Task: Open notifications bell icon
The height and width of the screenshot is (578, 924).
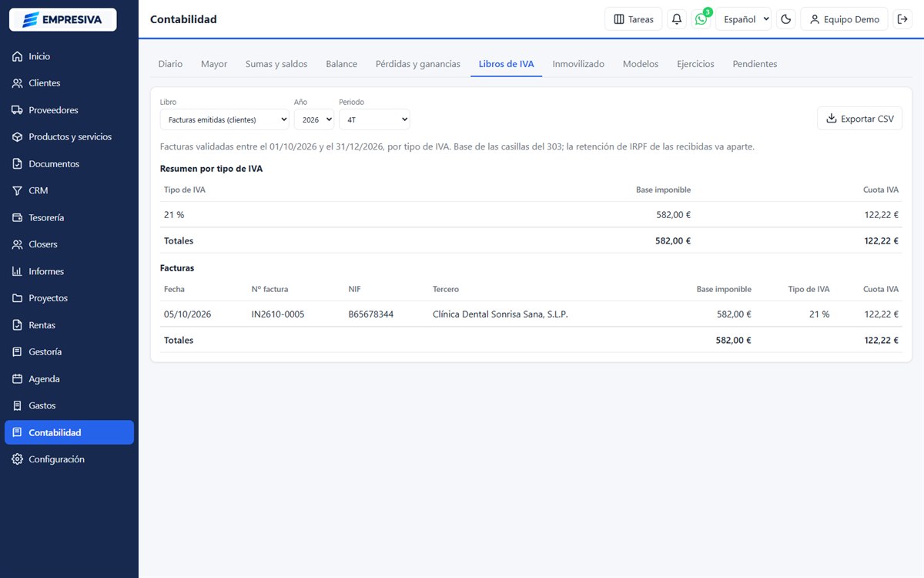Action: [677, 19]
